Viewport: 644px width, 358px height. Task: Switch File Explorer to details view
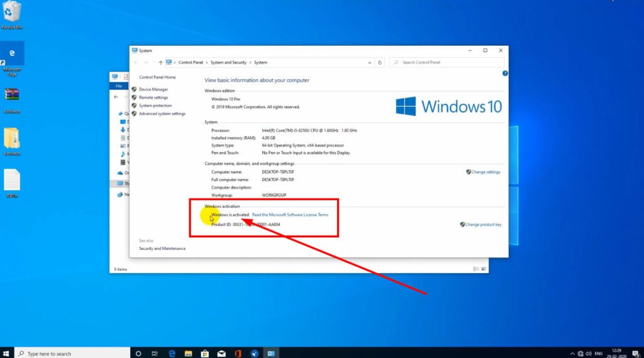coord(476,269)
